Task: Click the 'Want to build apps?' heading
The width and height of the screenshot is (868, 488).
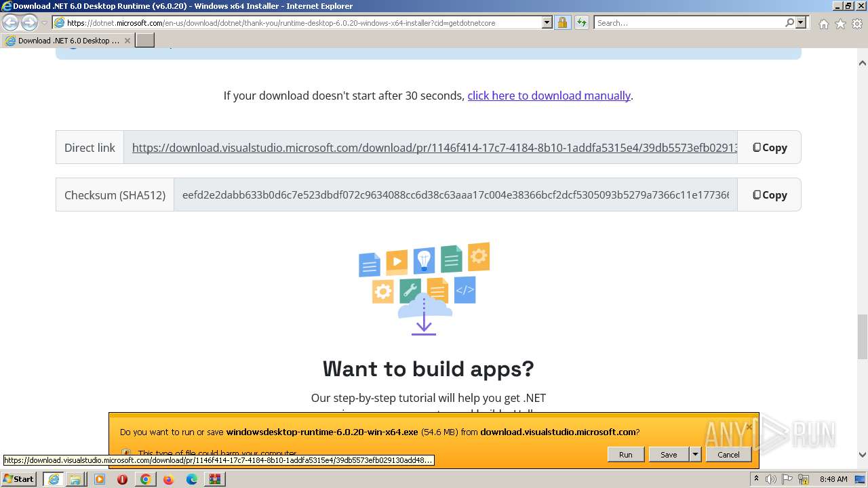Action: coord(429,369)
